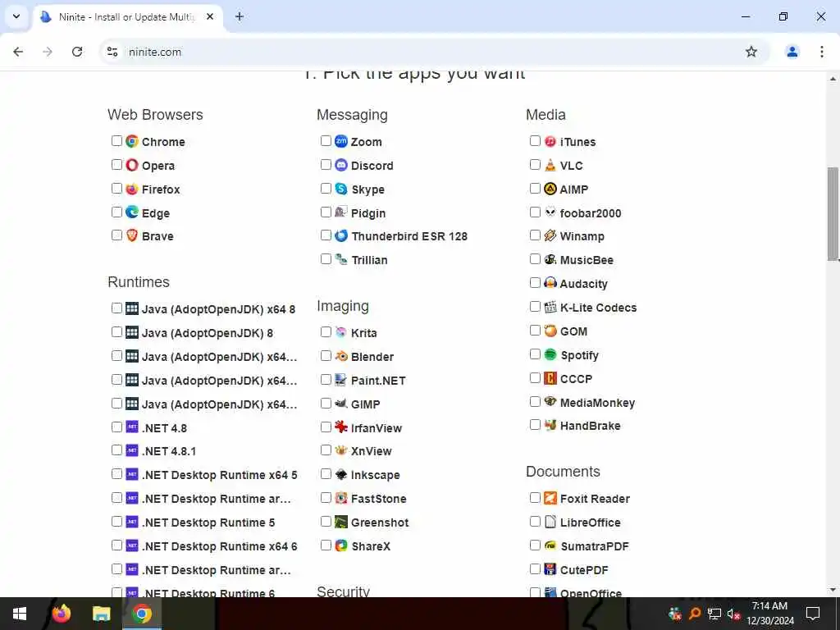The width and height of the screenshot is (840, 630).
Task: Click the muted volume tray icon
Action: (x=733, y=614)
